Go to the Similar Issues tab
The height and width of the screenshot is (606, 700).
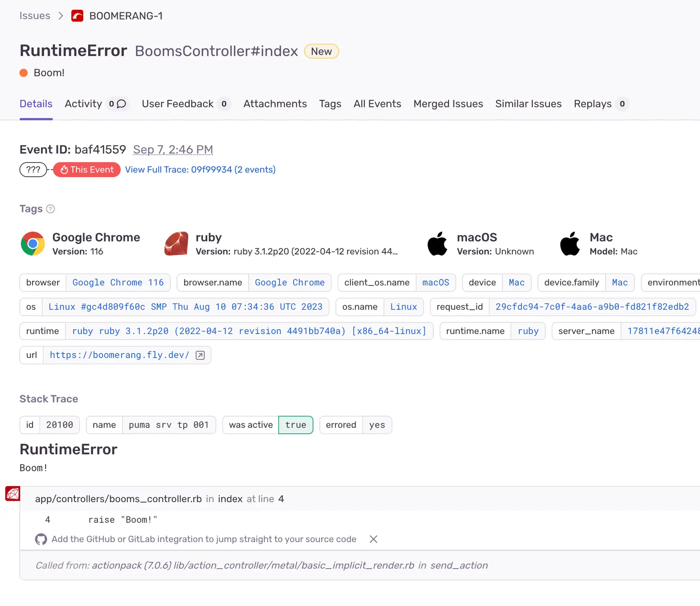pos(528,104)
